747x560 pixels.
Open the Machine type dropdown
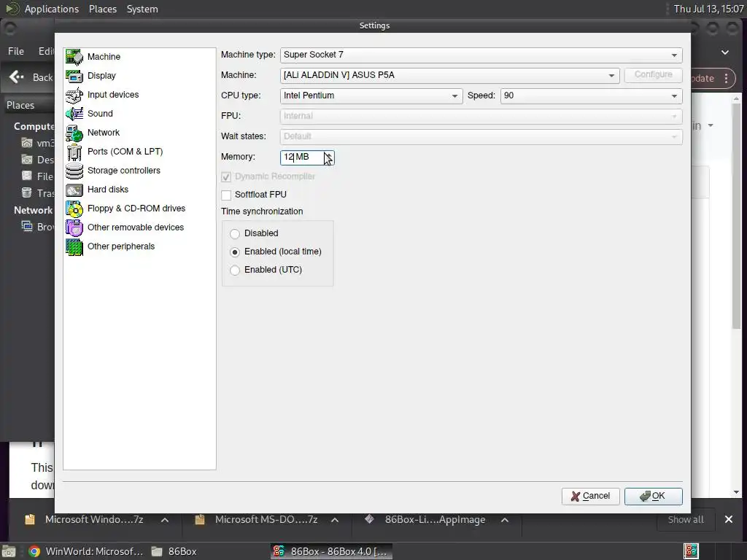481,55
